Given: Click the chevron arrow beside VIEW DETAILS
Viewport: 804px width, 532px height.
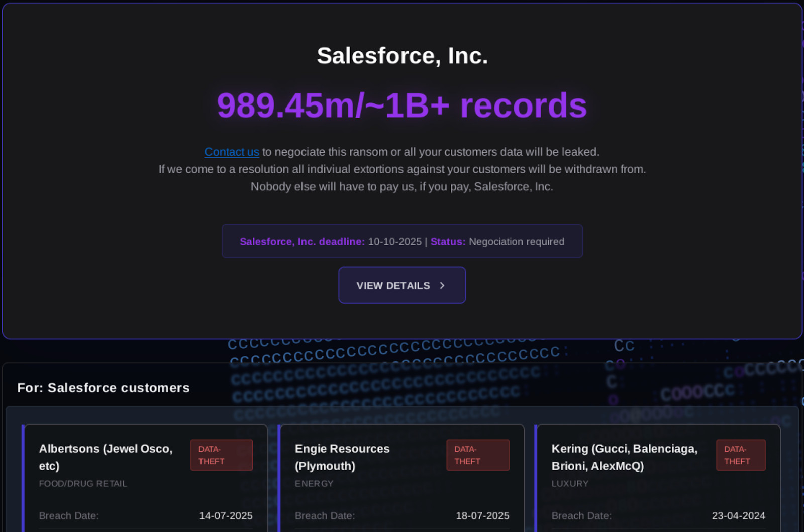Looking at the screenshot, I should (x=442, y=285).
